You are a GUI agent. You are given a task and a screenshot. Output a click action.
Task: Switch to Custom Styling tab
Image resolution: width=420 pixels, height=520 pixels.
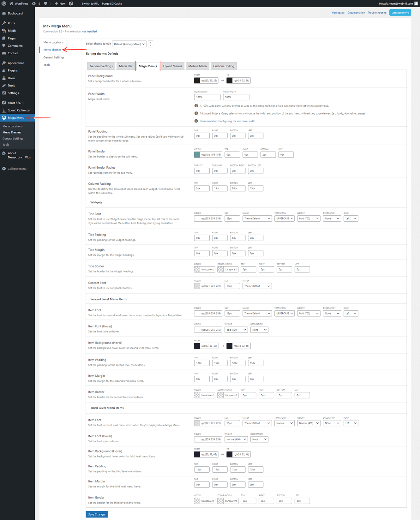click(x=224, y=66)
